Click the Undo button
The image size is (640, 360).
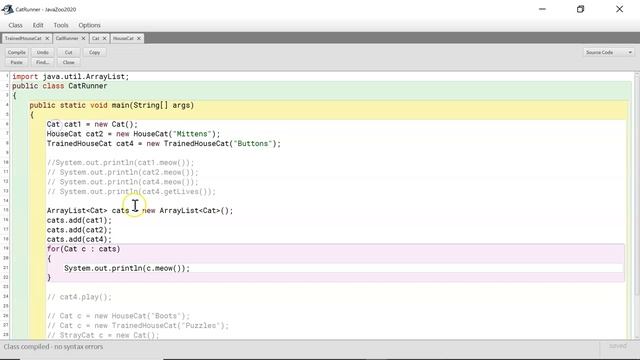click(42, 53)
